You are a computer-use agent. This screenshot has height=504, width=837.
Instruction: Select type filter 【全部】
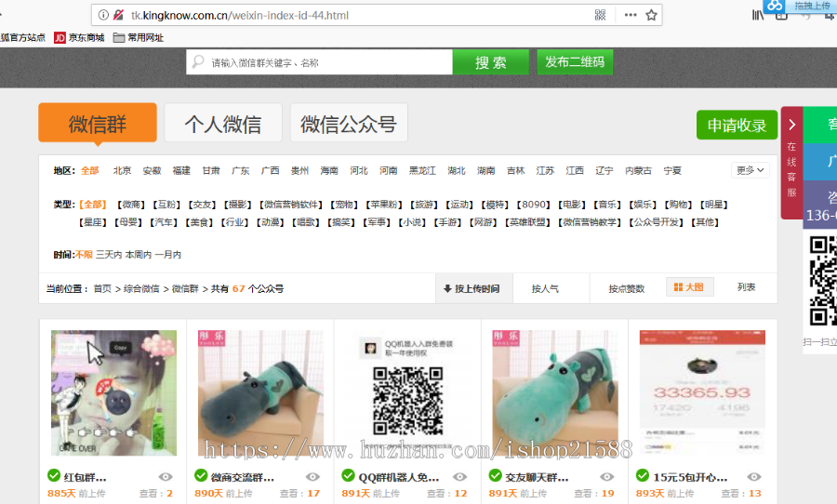(93, 205)
